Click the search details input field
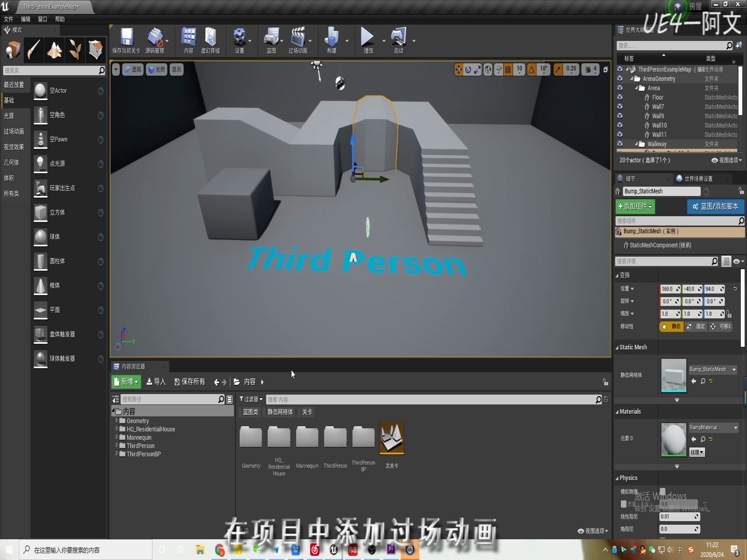This screenshot has height=560, width=747. [662, 261]
